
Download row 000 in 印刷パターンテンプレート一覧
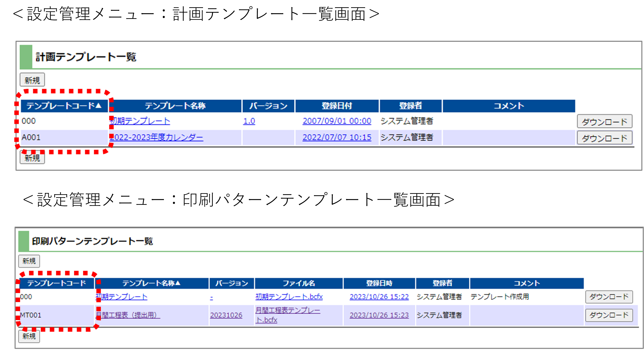click(609, 297)
